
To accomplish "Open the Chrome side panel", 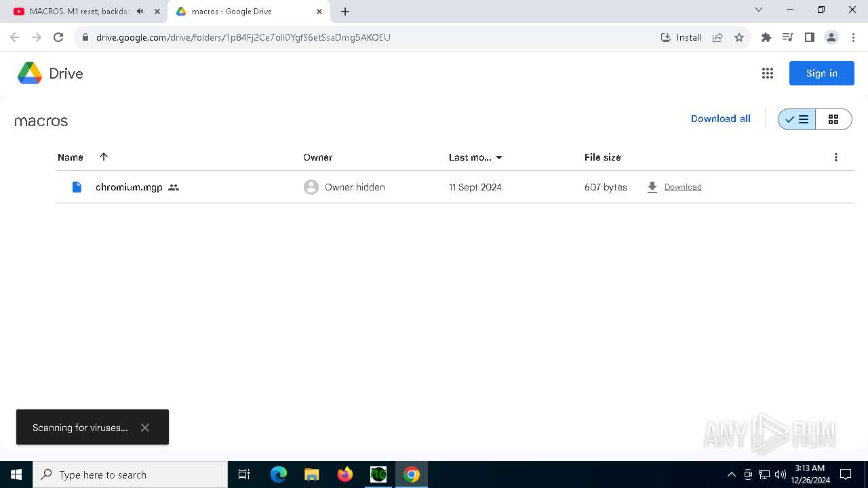I will click(810, 37).
